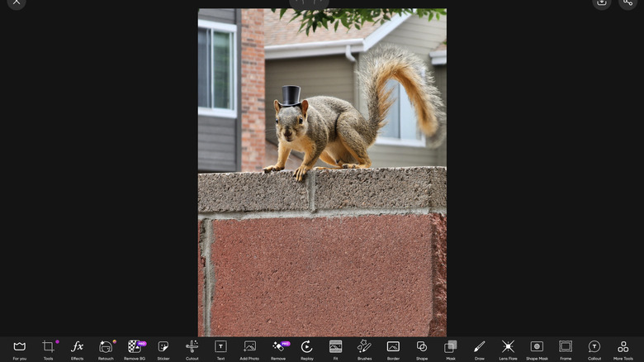Select the squirrel photo on the canvas
644x362 pixels.
(x=322, y=173)
